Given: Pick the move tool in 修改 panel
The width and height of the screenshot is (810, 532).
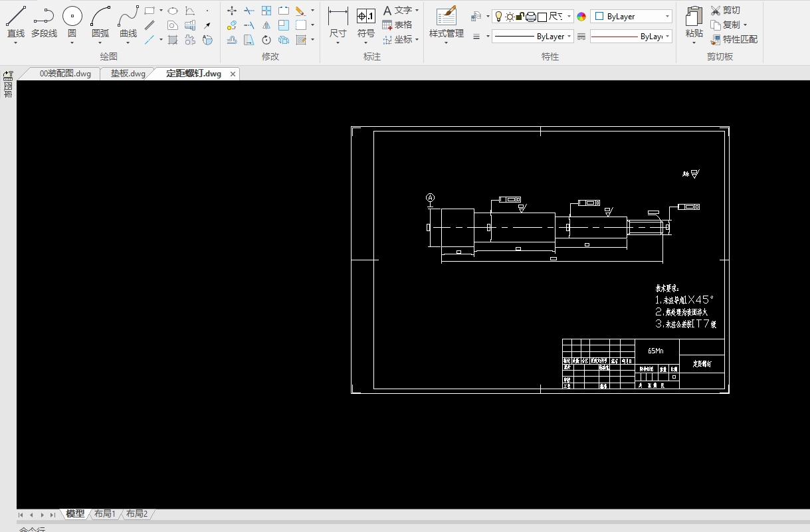Looking at the screenshot, I should coord(232,11).
